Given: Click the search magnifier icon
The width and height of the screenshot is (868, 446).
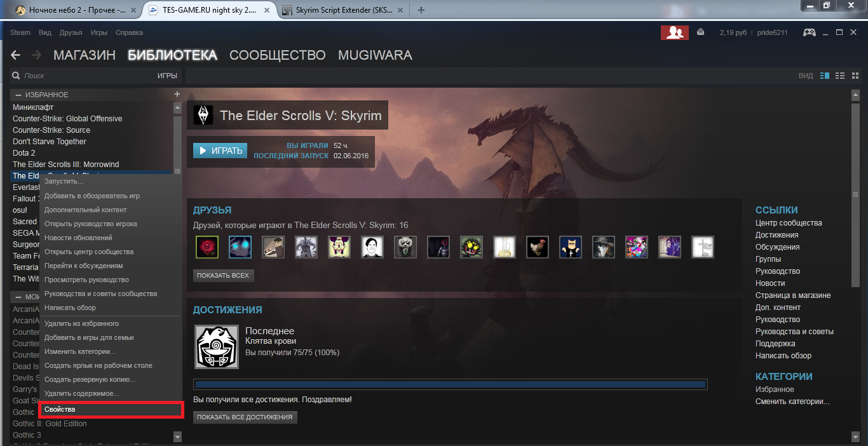Looking at the screenshot, I should [16, 76].
